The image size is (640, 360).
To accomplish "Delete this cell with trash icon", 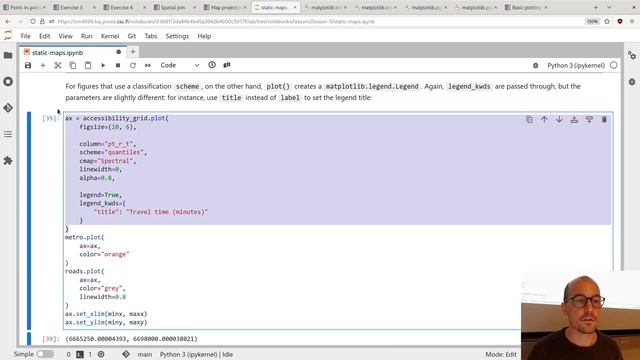I will coord(604,120).
